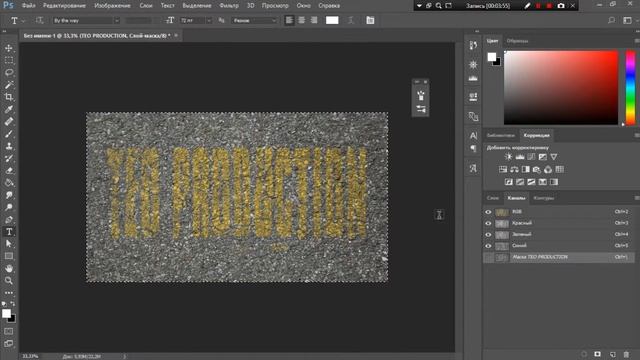Open the Character panel from collapsed dock
The width and height of the screenshot is (640, 360).
click(x=473, y=136)
